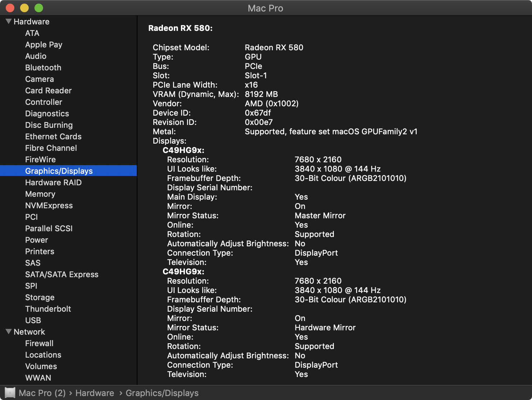Click the Mac Pro computer icon in path bar
The height and width of the screenshot is (400, 532).
point(10,393)
